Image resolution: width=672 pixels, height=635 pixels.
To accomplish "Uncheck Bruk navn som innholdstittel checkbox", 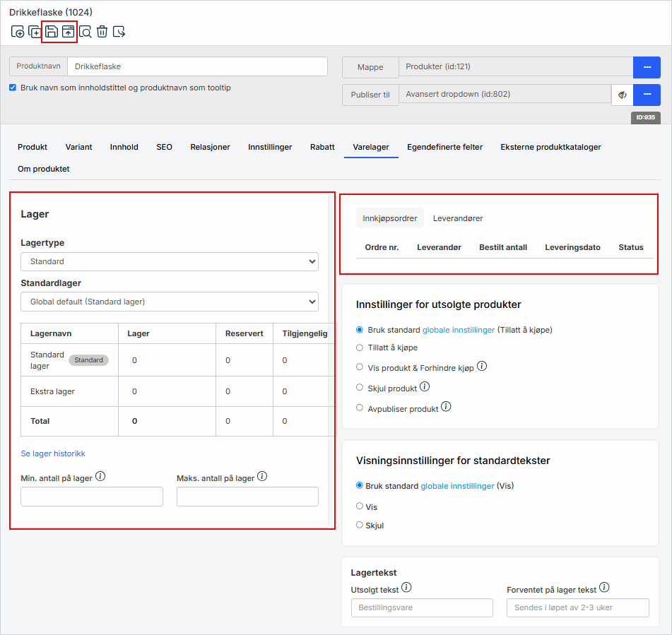I will (x=13, y=88).
